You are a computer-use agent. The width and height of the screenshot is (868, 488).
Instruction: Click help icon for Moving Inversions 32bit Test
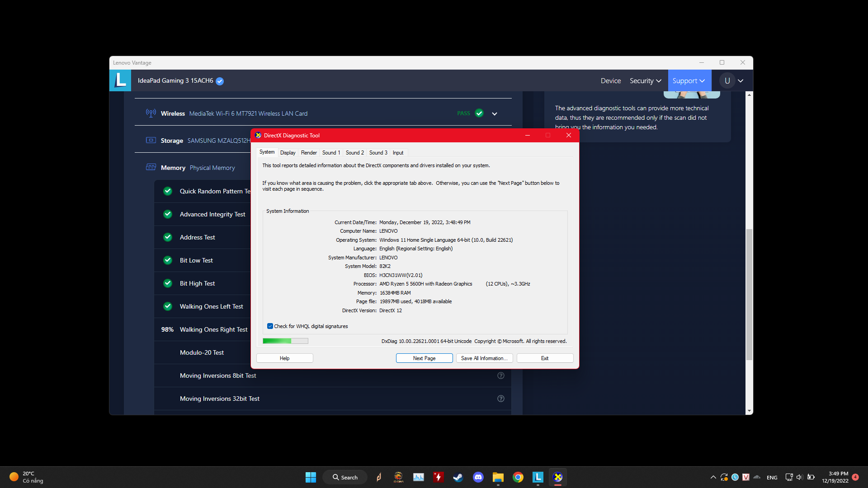coord(500,399)
